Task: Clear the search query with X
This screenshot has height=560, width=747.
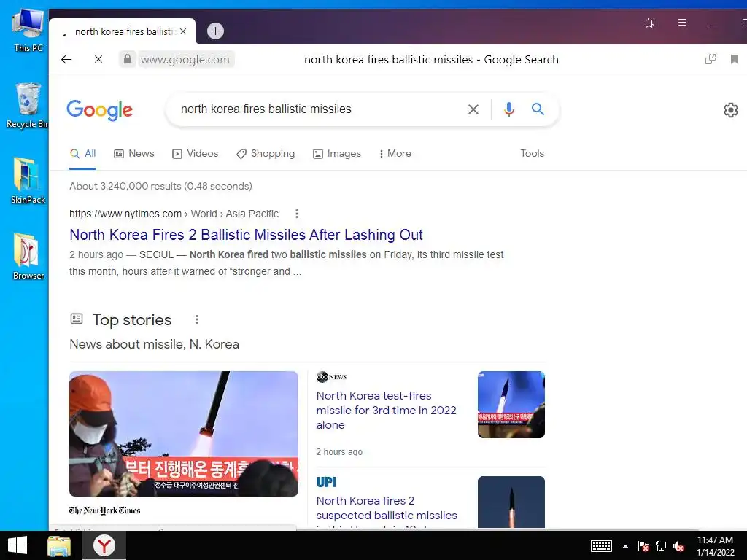Action: (x=473, y=109)
